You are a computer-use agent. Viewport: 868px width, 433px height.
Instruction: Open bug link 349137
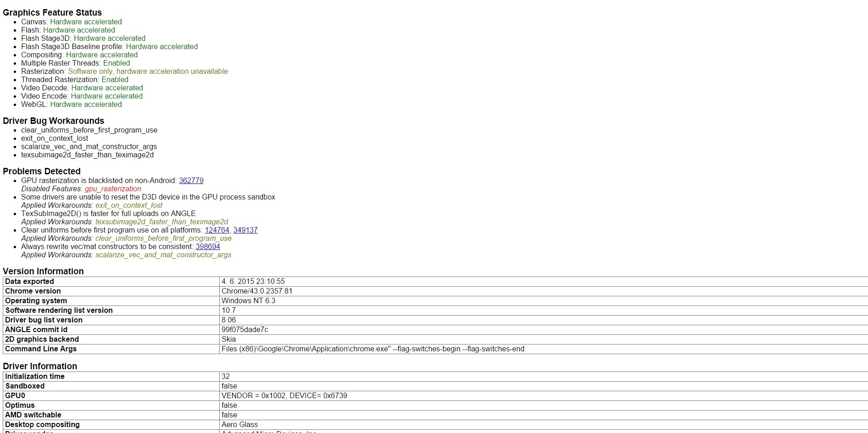[x=245, y=230]
